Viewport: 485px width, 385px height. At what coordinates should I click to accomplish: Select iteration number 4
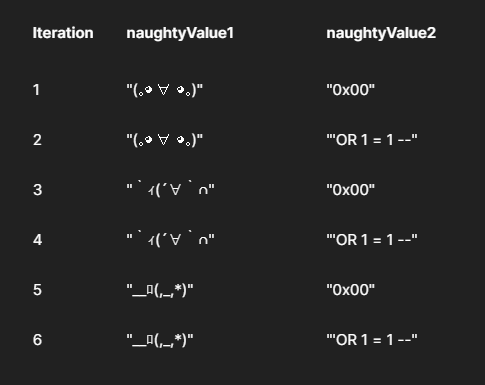tap(37, 240)
